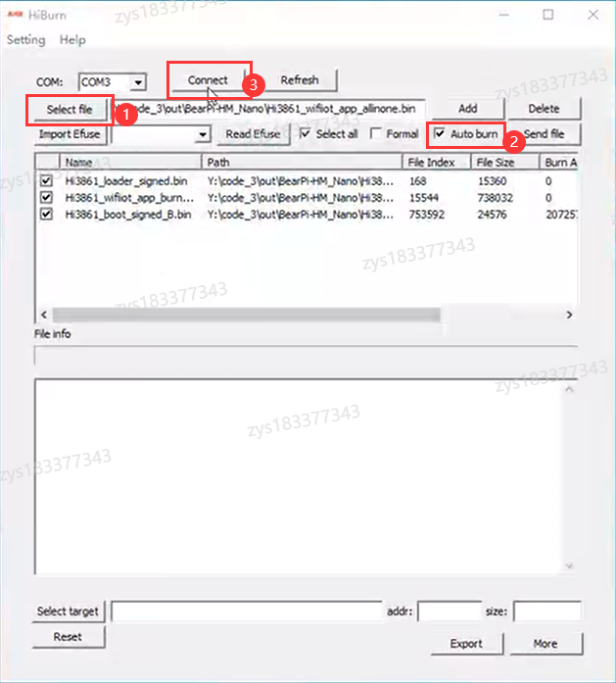Click Select file button
The height and width of the screenshot is (683, 616).
point(70,110)
